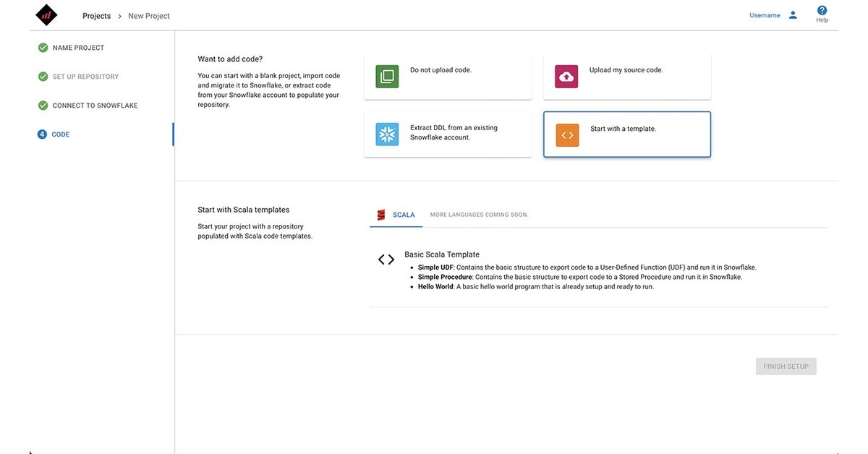
Task: Click the Scala logo on the language tab
Action: (x=380, y=213)
